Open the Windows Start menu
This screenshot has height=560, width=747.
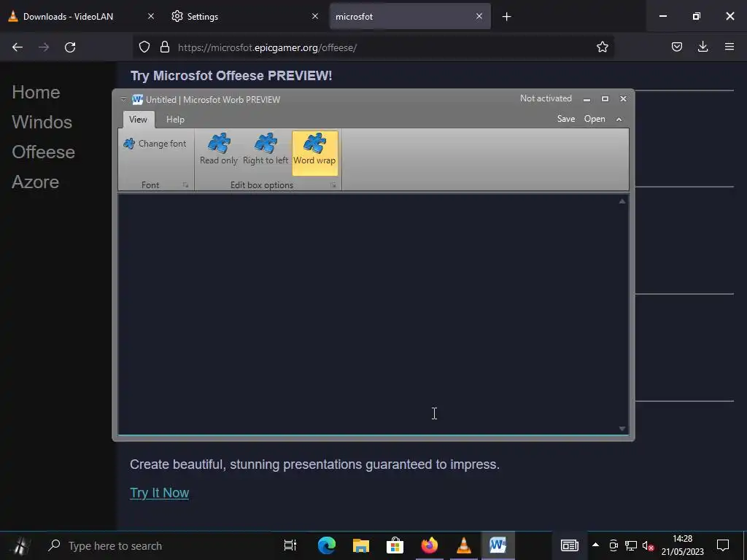20,545
